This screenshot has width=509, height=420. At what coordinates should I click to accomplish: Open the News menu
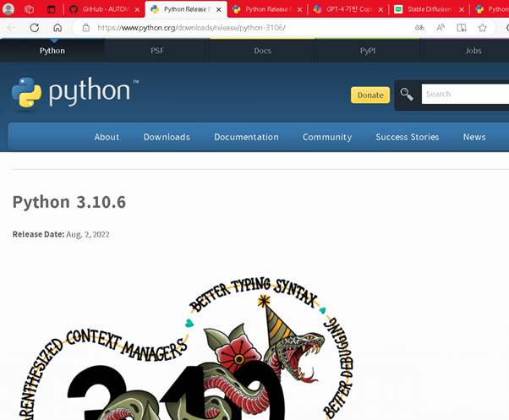(x=474, y=137)
